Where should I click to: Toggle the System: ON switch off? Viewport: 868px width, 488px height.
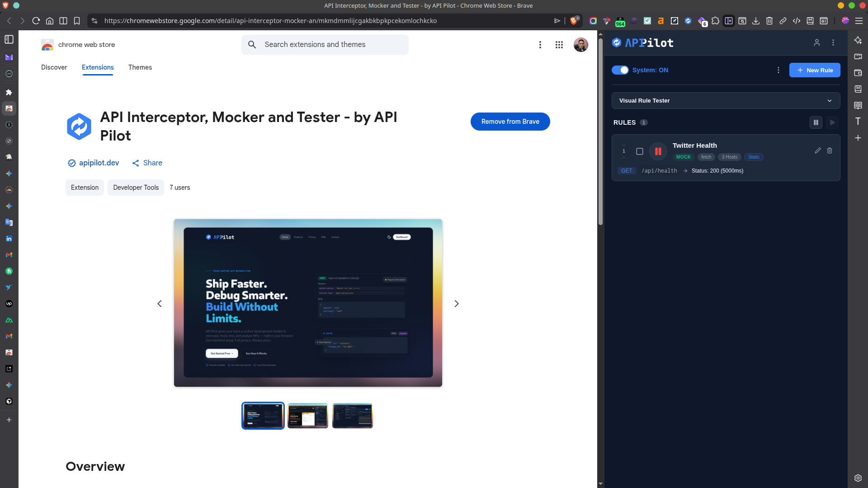click(620, 70)
